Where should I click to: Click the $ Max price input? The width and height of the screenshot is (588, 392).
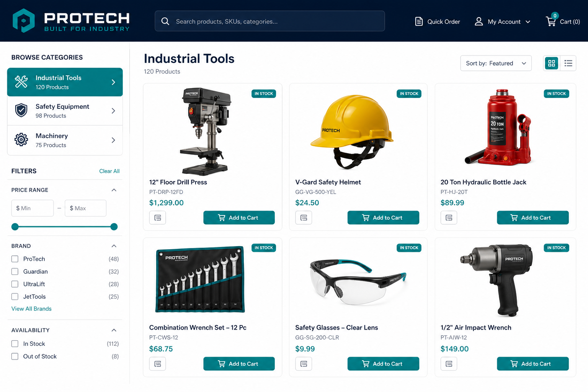coord(85,208)
